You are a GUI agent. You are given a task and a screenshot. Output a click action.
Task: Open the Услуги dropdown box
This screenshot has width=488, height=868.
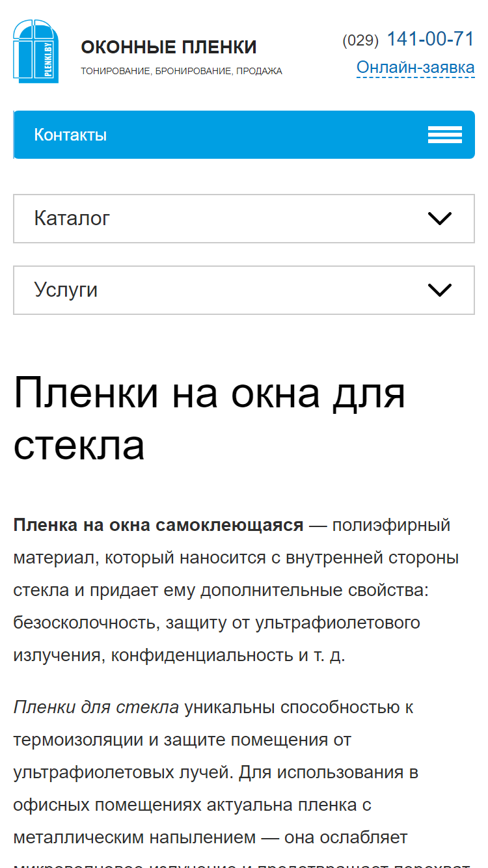pyautogui.click(x=244, y=290)
